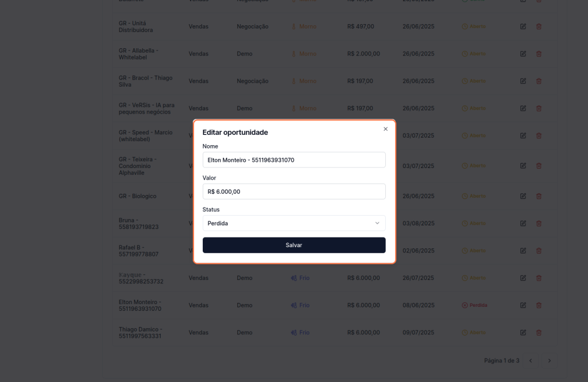Edit the GR - Biologico opportunity
588x382 pixels.
point(523,196)
